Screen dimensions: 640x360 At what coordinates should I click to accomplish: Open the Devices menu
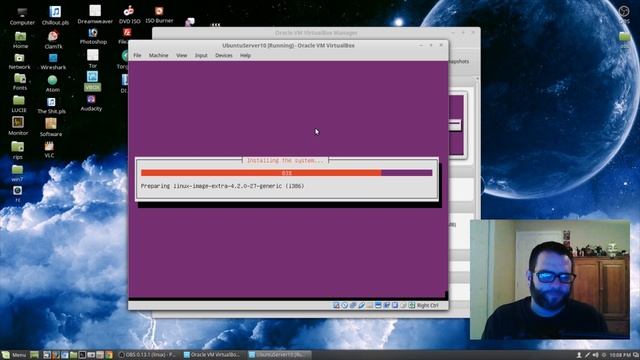point(224,55)
